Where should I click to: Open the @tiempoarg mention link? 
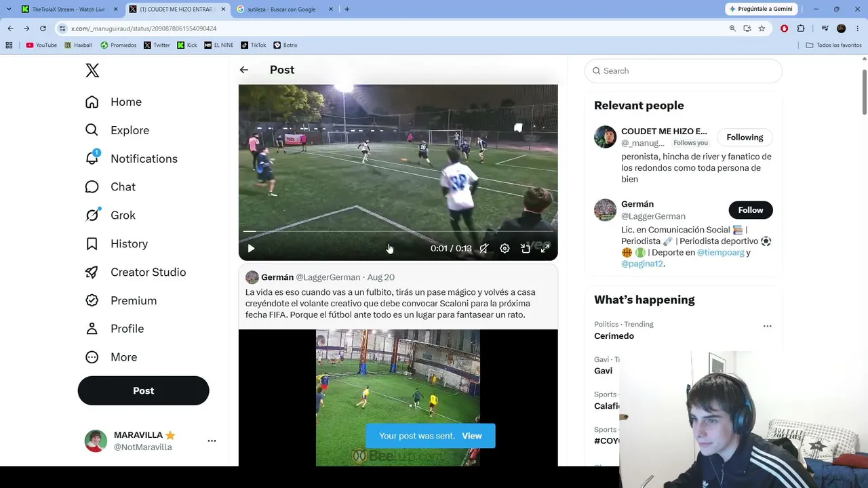(720, 252)
